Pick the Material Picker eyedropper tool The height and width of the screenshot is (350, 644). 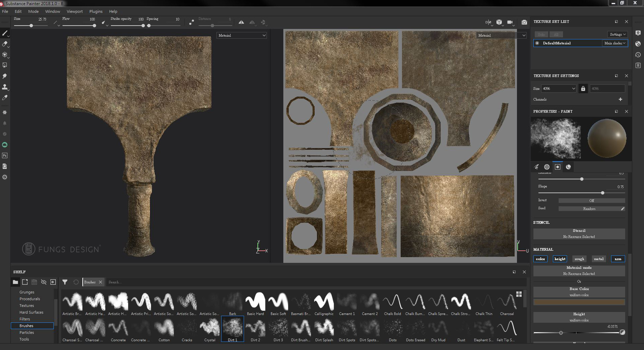pyautogui.click(x=5, y=98)
